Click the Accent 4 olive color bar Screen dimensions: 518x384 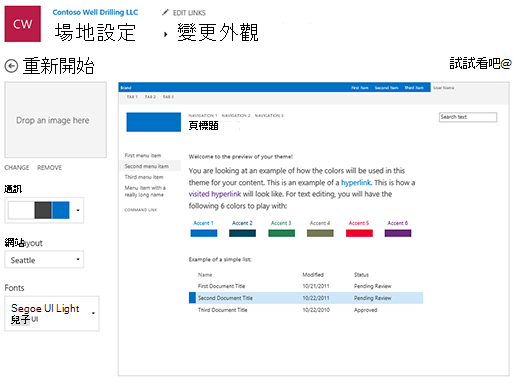pos(320,233)
